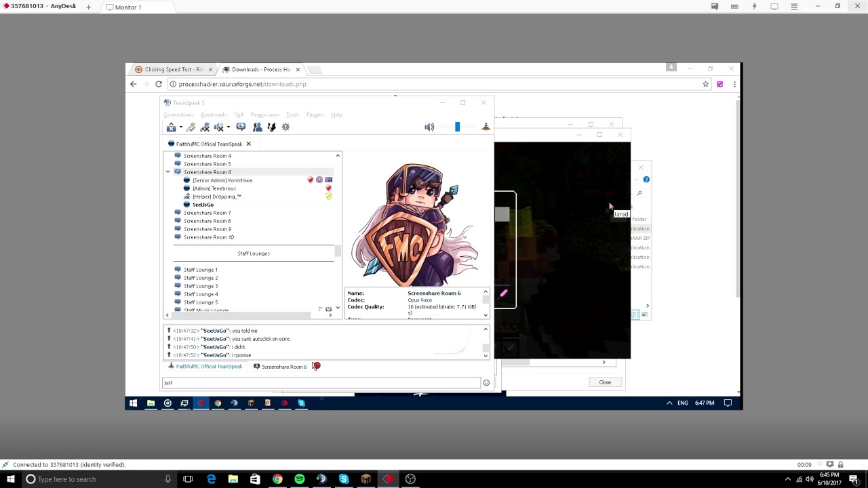This screenshot has width=868, height=488.
Task: Open the browser three-dot menu
Action: [734, 84]
